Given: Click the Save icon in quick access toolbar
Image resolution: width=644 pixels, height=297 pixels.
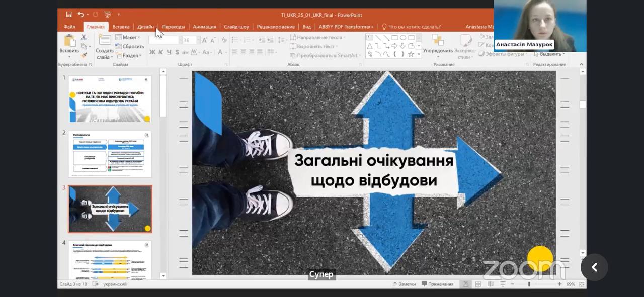Looking at the screenshot, I should pos(68,15).
